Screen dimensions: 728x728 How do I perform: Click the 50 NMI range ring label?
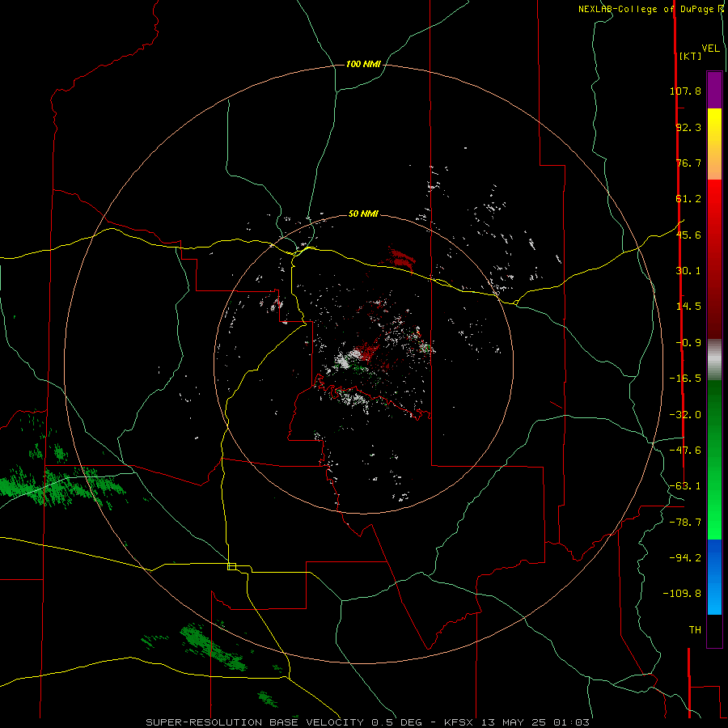pyautogui.click(x=363, y=214)
